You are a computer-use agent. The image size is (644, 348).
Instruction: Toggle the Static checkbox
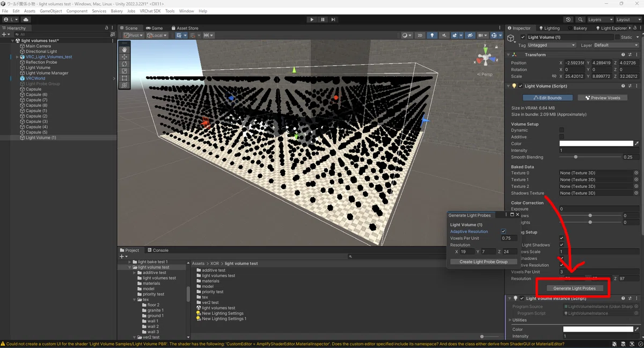617,37
